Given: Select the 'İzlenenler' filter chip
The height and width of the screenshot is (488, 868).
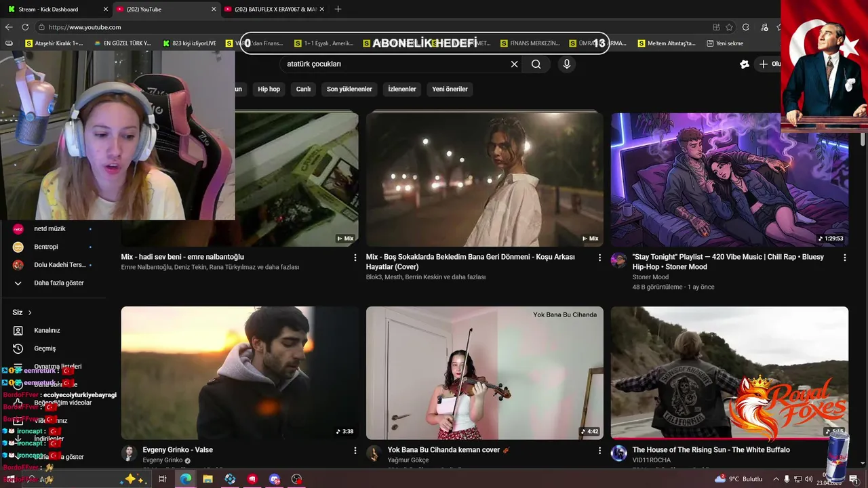Looking at the screenshot, I should click(402, 89).
